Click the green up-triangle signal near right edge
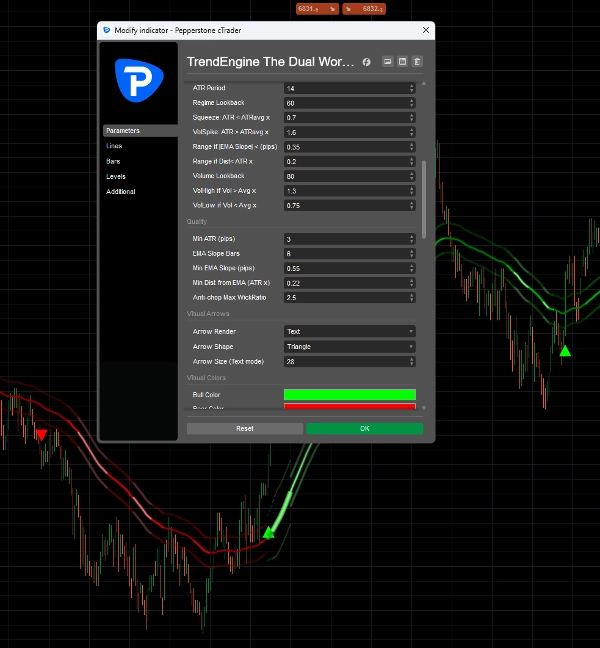 (x=565, y=351)
